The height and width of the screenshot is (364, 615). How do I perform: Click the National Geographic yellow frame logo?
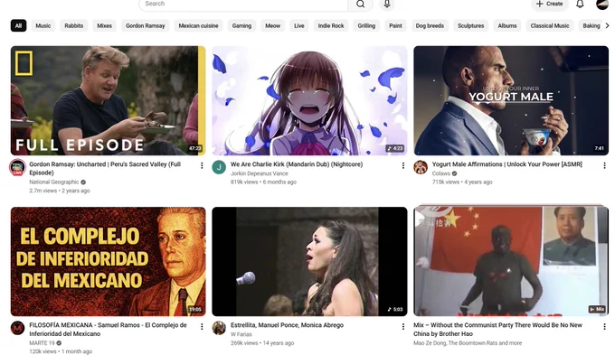point(24,62)
